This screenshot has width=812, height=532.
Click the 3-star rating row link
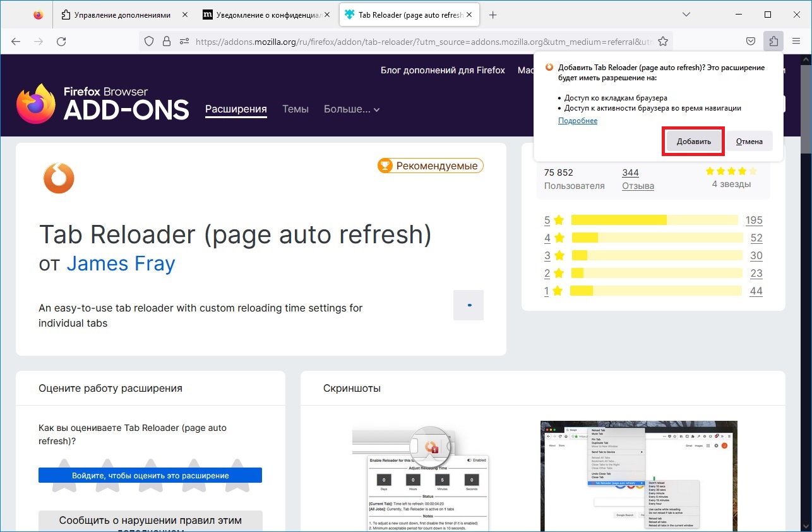coord(554,256)
